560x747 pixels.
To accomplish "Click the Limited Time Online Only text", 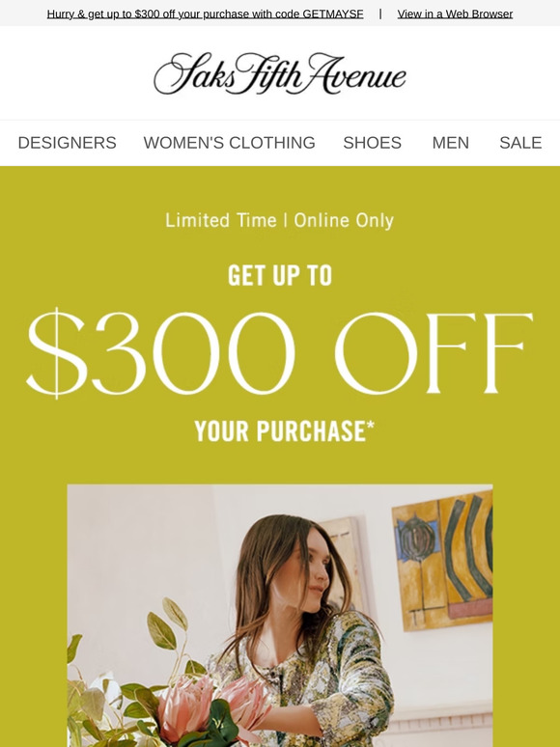I will pos(280,221).
